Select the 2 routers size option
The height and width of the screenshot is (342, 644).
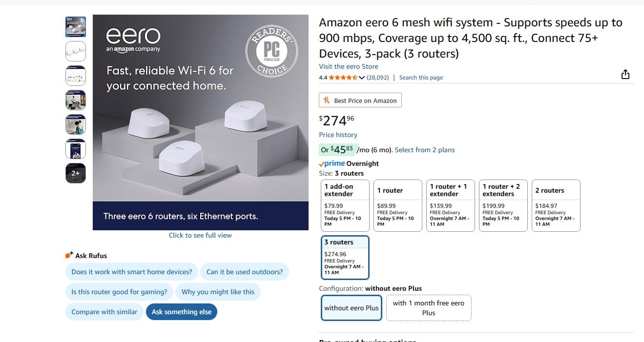(556, 205)
